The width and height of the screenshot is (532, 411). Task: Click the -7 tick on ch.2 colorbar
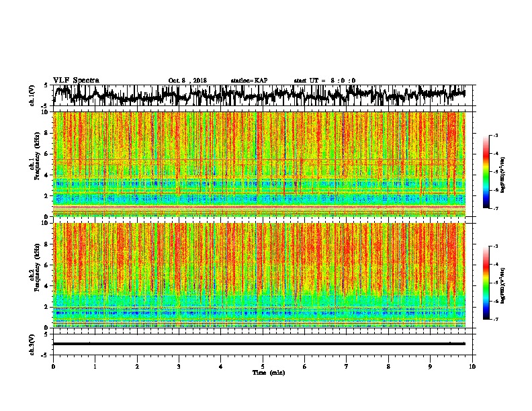pyautogui.click(x=496, y=320)
